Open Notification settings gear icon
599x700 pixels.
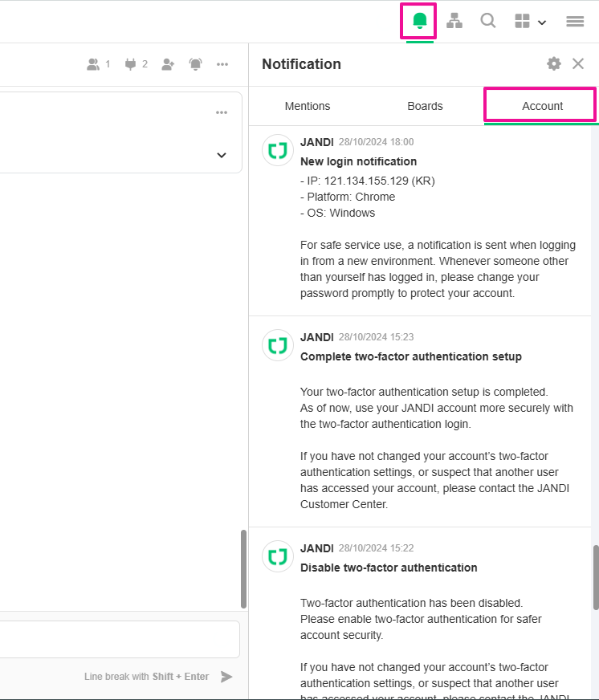pos(554,63)
